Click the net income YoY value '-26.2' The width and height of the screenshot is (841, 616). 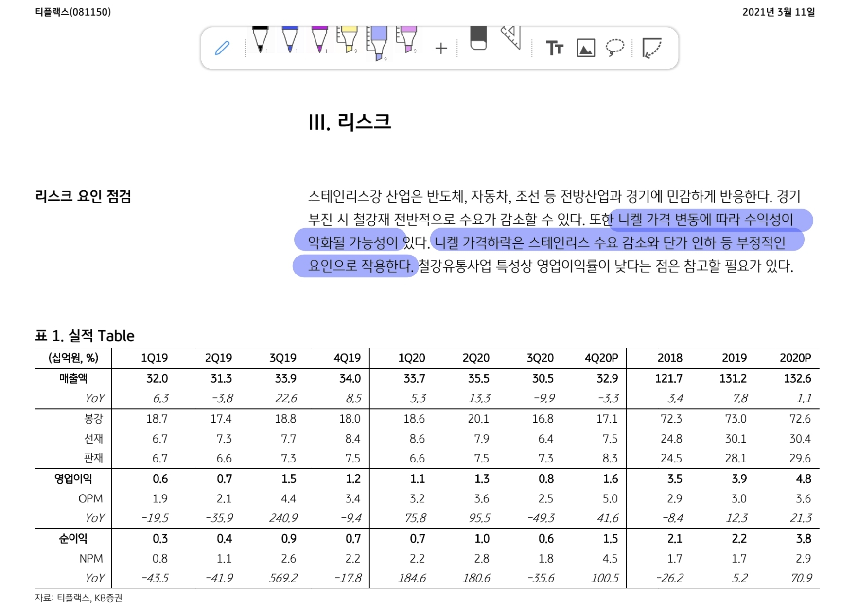[x=669, y=578]
